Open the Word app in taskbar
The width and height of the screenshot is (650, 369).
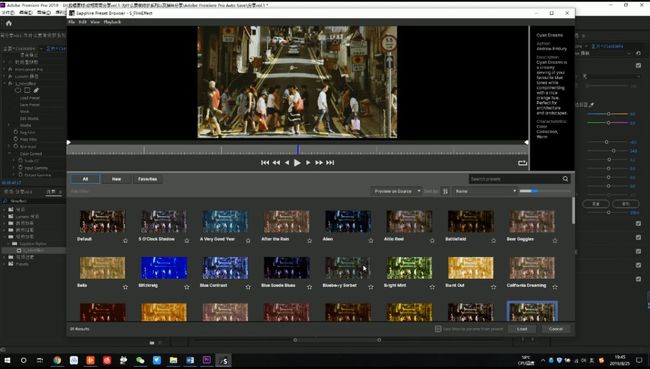pyautogui.click(x=190, y=360)
